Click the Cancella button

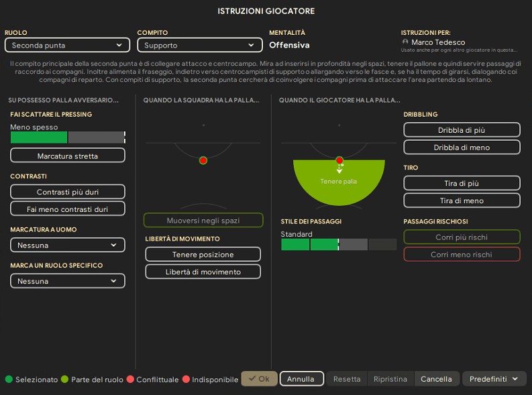[436, 379]
